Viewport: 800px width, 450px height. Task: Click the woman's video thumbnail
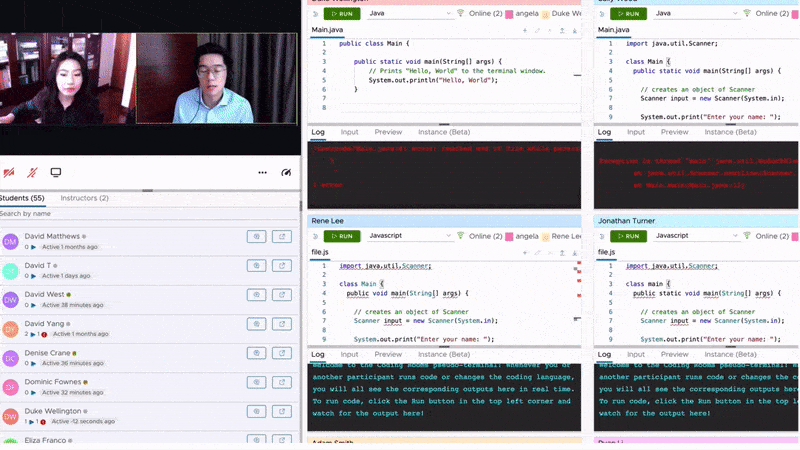pyautogui.click(x=68, y=79)
